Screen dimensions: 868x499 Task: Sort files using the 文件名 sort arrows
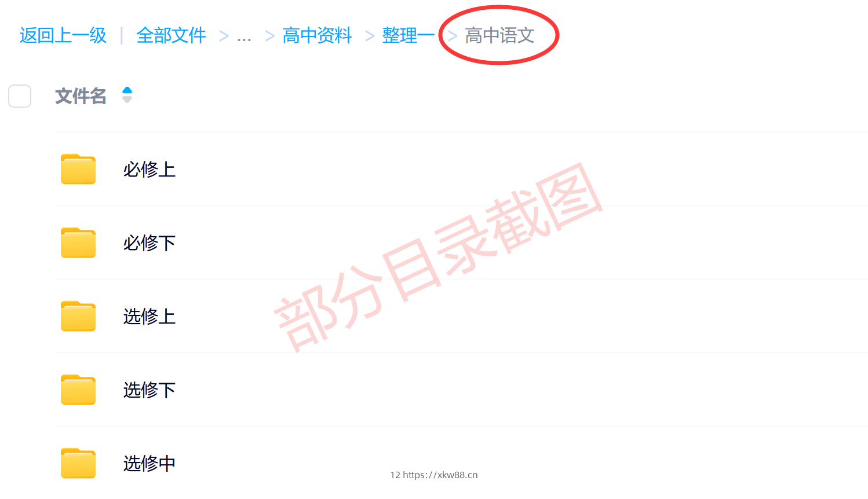(x=127, y=95)
